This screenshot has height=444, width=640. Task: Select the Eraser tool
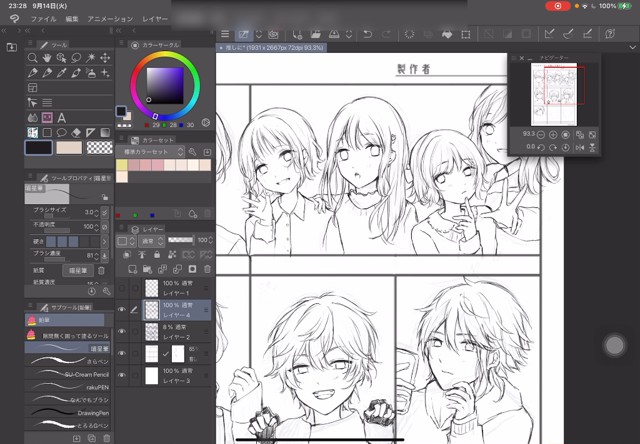[x=76, y=133]
